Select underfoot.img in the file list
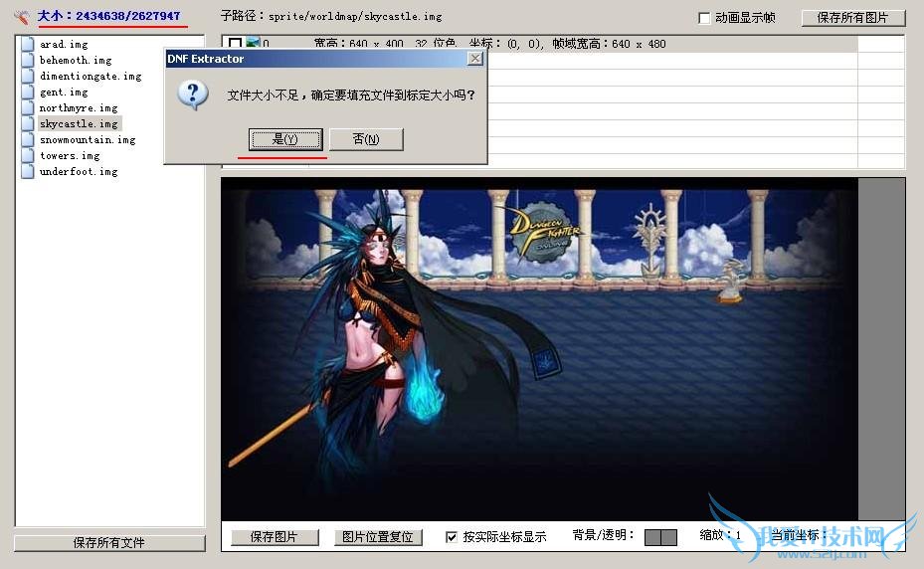This screenshot has height=569, width=924. pos(79,171)
